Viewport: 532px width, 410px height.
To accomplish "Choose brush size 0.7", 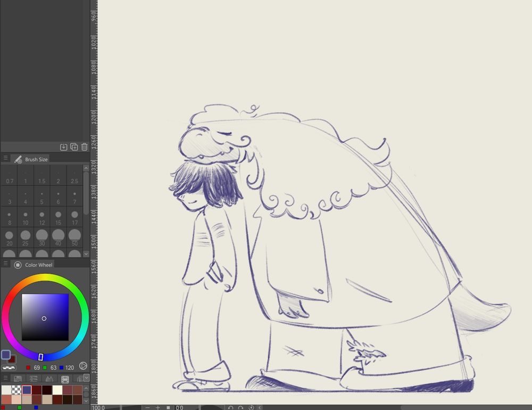I will 9,176.
